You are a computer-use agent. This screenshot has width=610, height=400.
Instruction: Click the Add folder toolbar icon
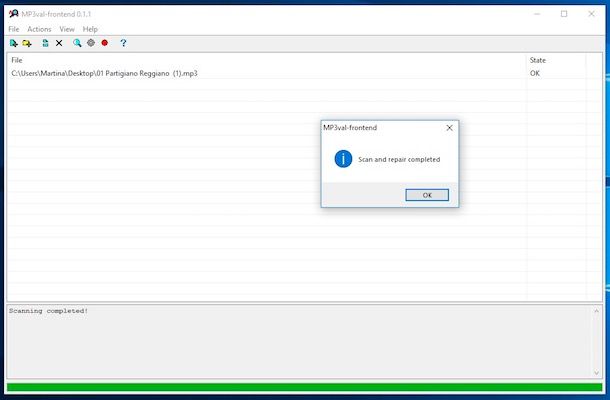[27, 43]
